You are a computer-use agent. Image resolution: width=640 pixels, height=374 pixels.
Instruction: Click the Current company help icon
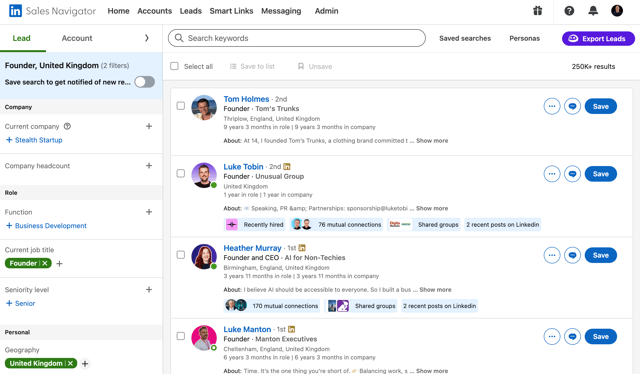pos(67,126)
